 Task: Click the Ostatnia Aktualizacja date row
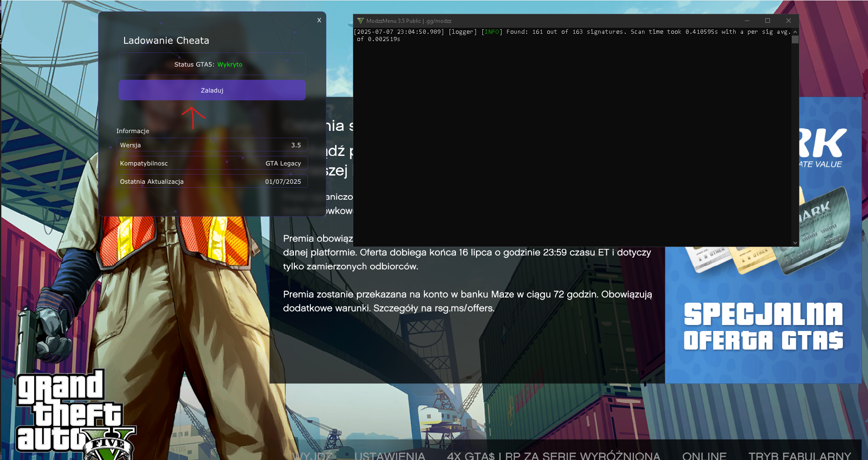[x=212, y=181]
